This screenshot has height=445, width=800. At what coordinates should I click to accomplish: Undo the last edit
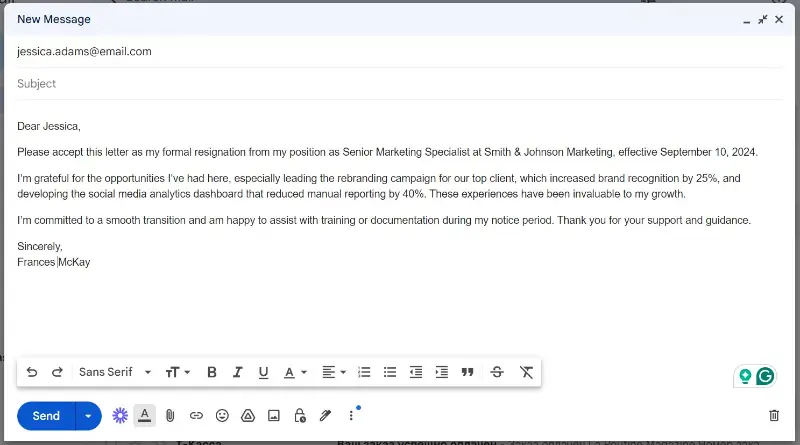coord(32,372)
